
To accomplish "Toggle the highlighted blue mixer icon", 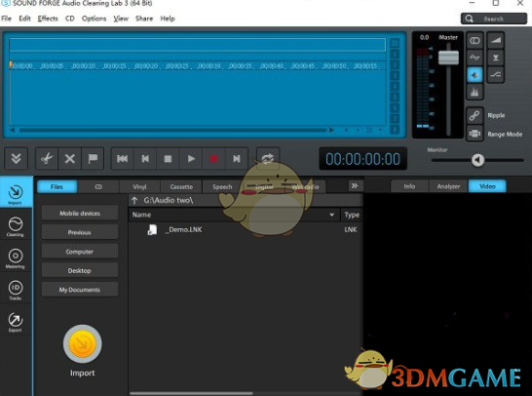I will click(475, 75).
